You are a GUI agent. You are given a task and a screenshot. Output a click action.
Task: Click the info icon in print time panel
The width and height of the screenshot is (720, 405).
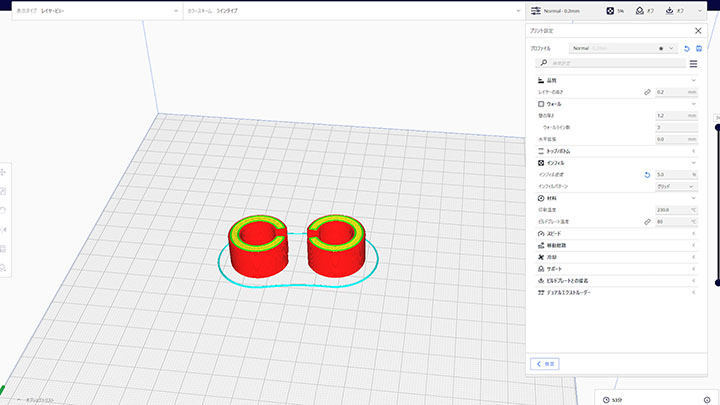(x=707, y=400)
